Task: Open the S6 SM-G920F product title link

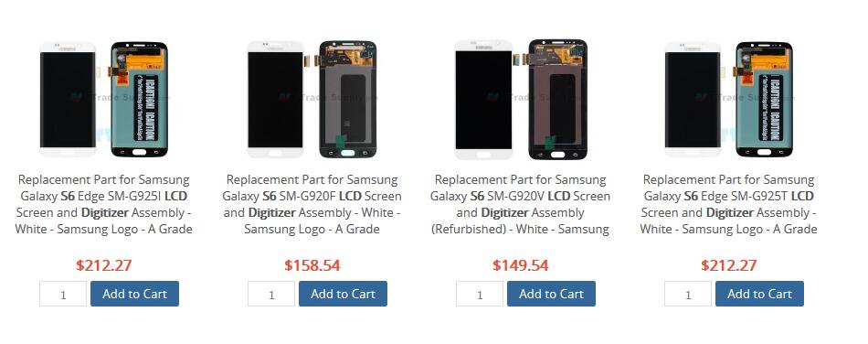Action: tap(312, 204)
